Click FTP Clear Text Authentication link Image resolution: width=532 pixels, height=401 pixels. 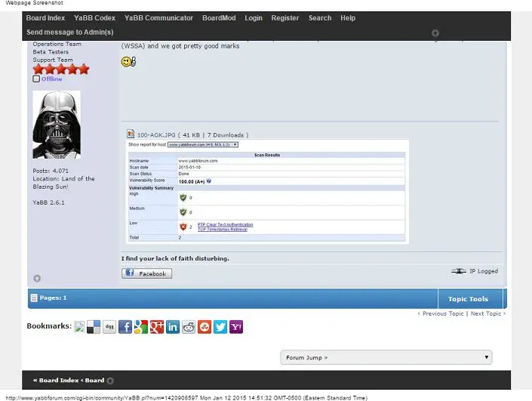pos(226,225)
